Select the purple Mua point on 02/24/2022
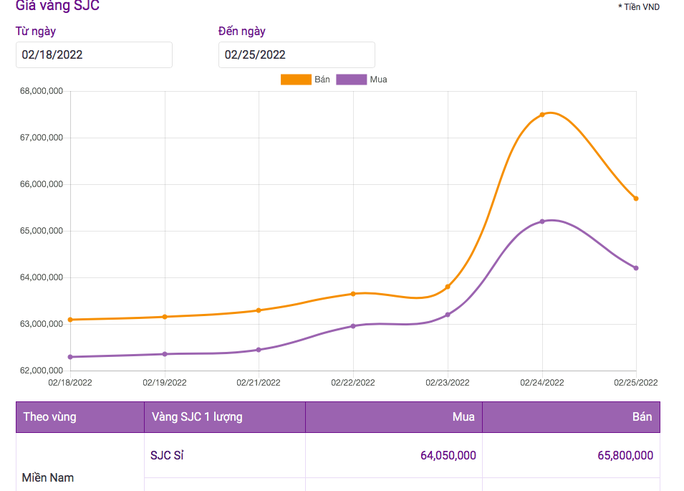 click(542, 222)
